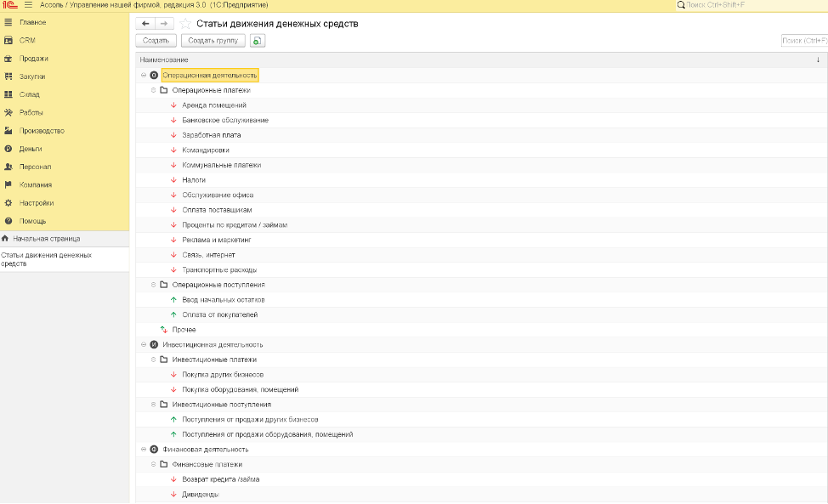Open the Производство section in the sidebar

[x=42, y=131]
